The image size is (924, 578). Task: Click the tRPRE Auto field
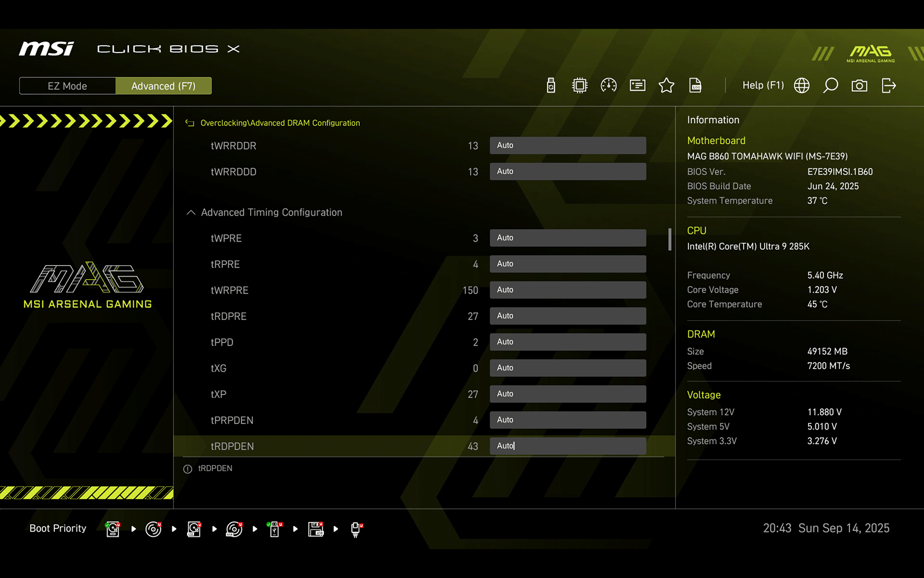coord(568,264)
